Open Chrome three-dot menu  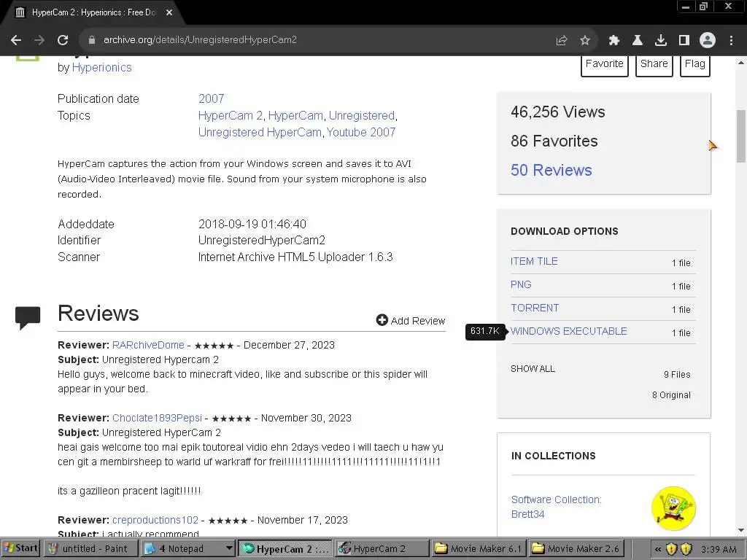click(x=731, y=41)
